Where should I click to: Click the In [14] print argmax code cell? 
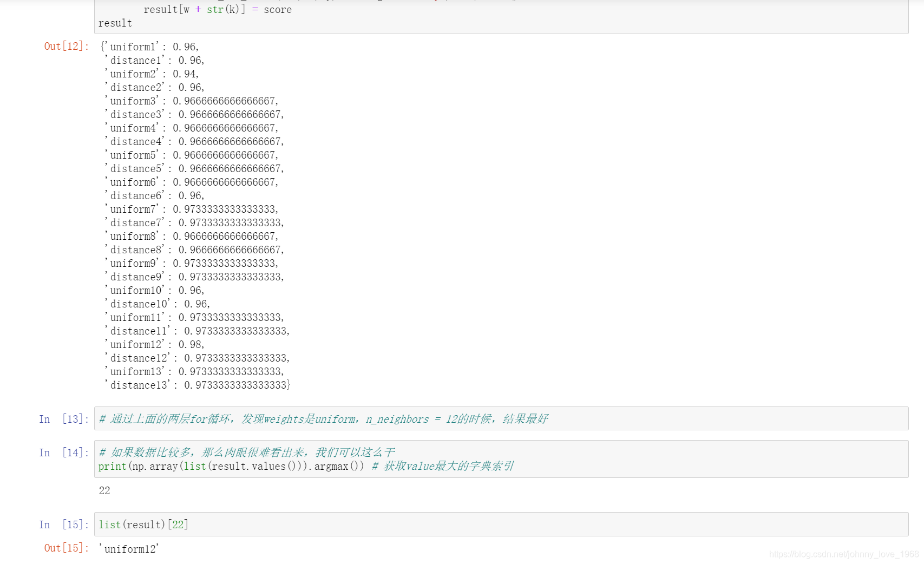pyautogui.click(x=501, y=459)
